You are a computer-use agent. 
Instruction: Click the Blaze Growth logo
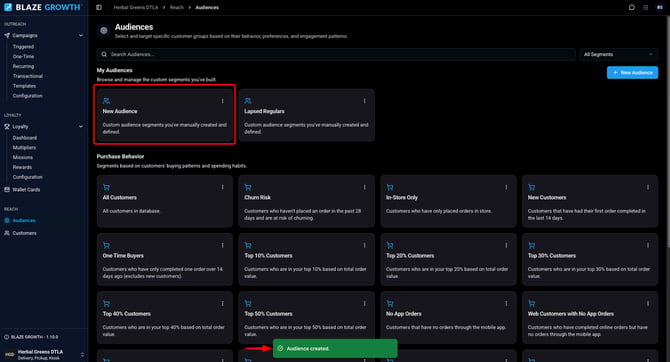(42, 7)
